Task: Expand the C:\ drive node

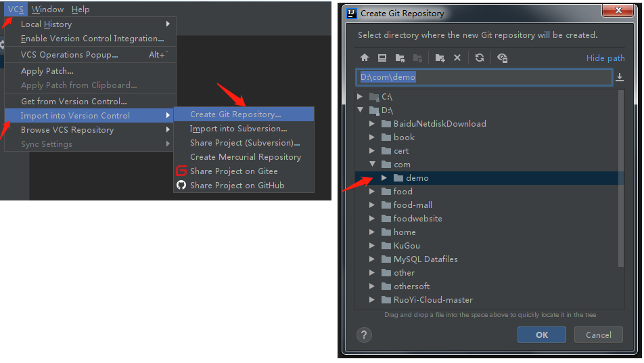Action: [360, 96]
